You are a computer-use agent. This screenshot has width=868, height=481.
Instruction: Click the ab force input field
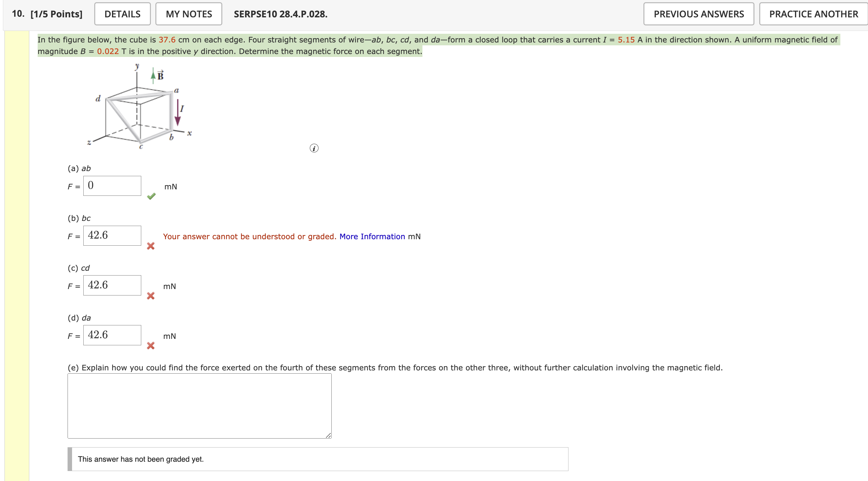112,186
